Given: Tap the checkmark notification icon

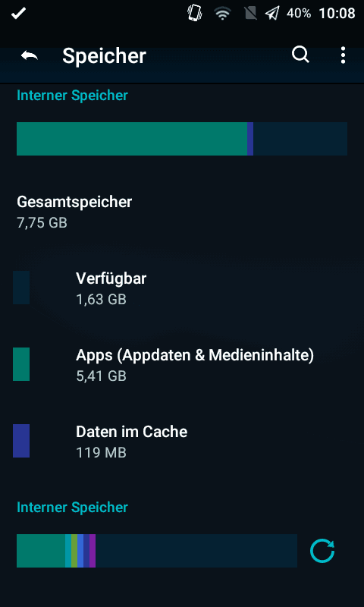Looking at the screenshot, I should click(x=18, y=14).
